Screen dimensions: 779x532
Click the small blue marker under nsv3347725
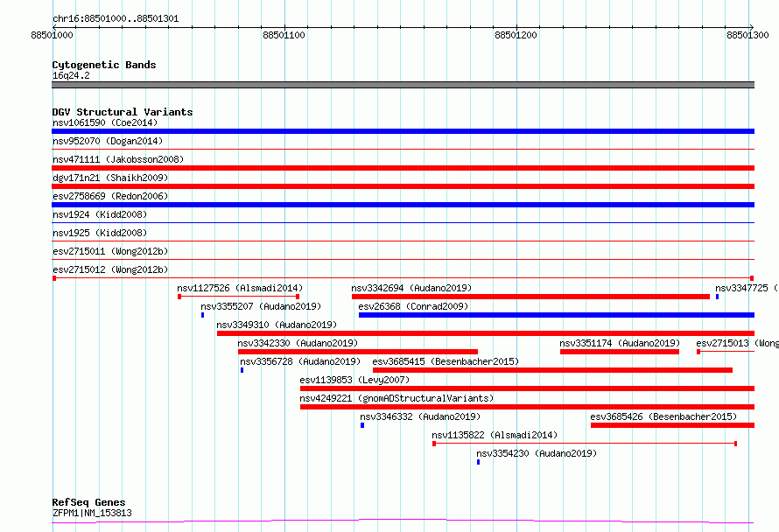[x=717, y=297]
